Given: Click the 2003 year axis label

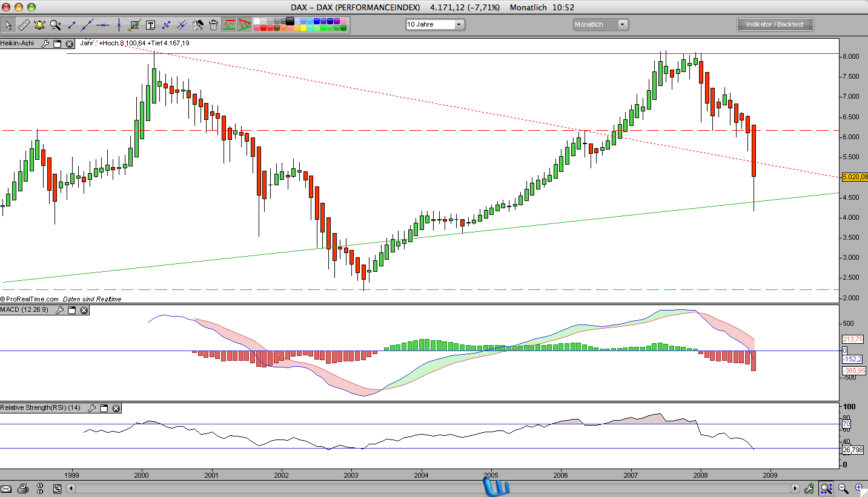Looking at the screenshot, I should click(351, 475).
